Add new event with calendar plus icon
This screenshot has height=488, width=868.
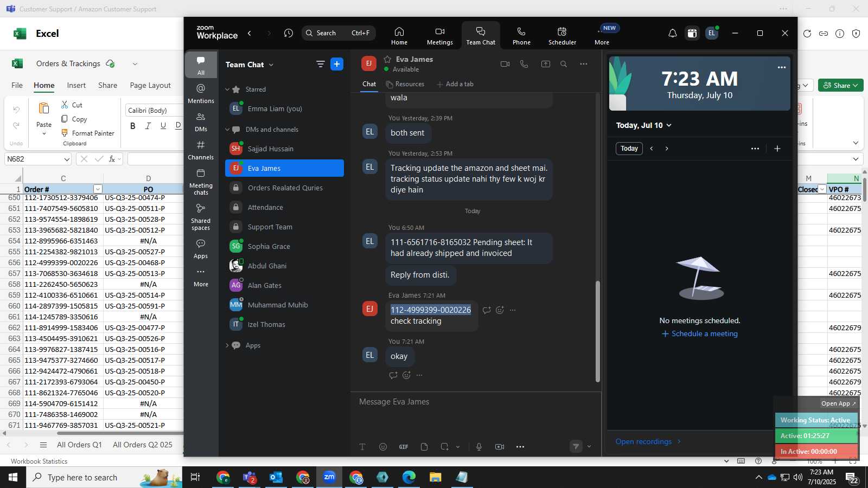pyautogui.click(x=777, y=149)
